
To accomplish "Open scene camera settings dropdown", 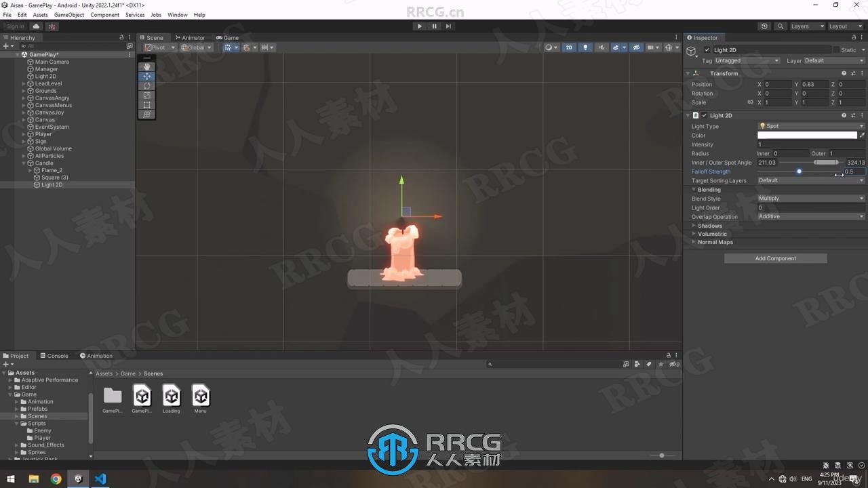I will tap(653, 47).
